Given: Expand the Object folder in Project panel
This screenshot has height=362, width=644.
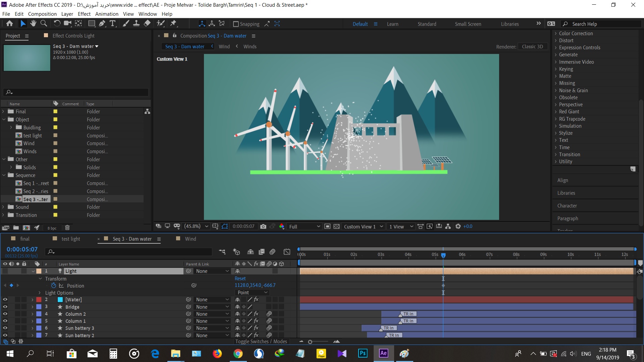Looking at the screenshot, I should click(x=4, y=119).
